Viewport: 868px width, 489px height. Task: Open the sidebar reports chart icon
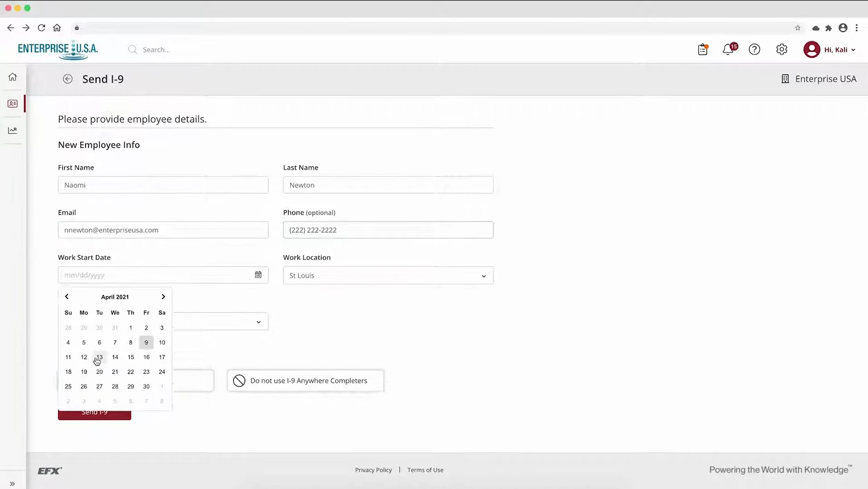click(x=13, y=130)
